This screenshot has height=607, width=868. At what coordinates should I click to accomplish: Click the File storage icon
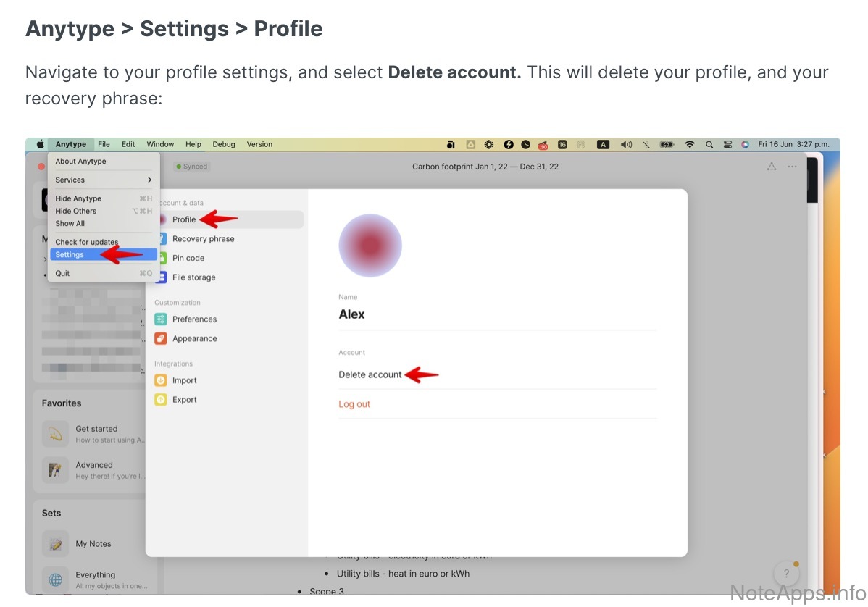[161, 277]
